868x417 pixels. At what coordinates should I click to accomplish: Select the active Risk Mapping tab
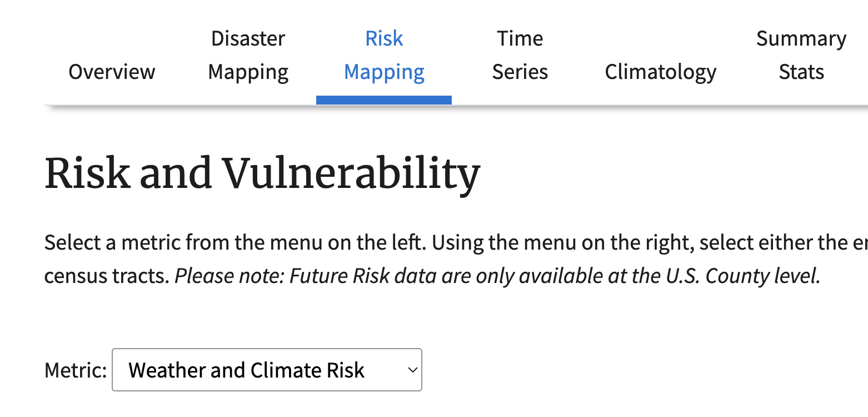[x=384, y=55]
